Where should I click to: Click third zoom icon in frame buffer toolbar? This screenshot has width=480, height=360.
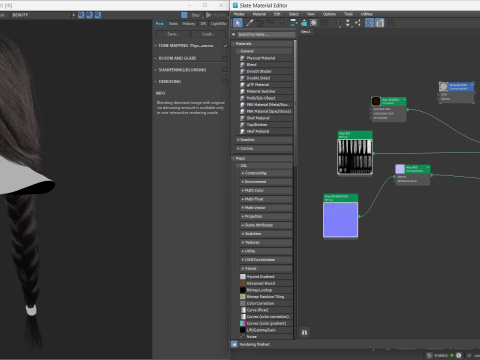[x=98, y=15]
